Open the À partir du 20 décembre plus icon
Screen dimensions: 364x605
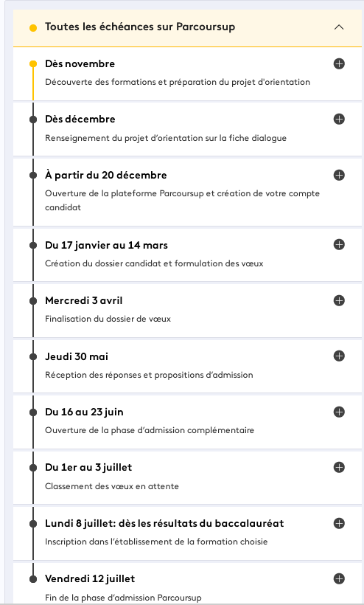point(339,175)
